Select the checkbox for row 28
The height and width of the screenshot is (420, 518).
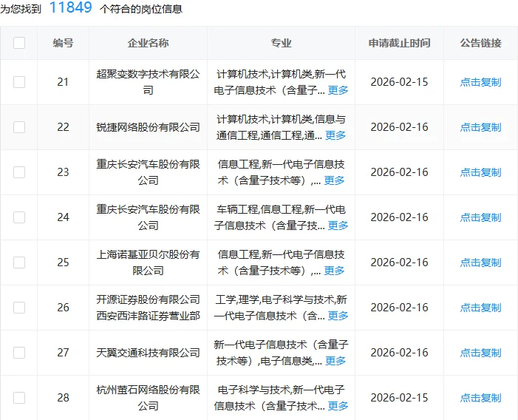pos(19,398)
